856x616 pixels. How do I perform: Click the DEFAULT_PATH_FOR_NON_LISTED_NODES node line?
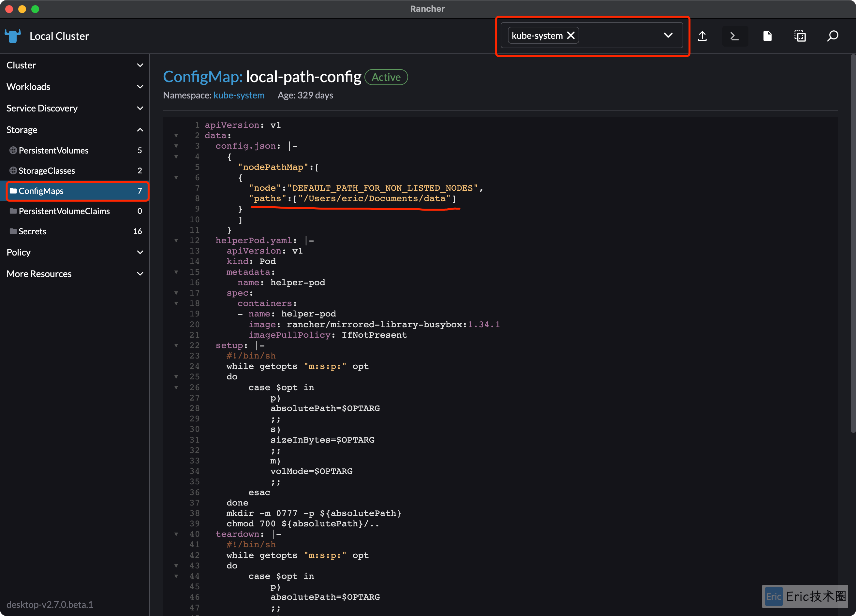click(x=366, y=188)
